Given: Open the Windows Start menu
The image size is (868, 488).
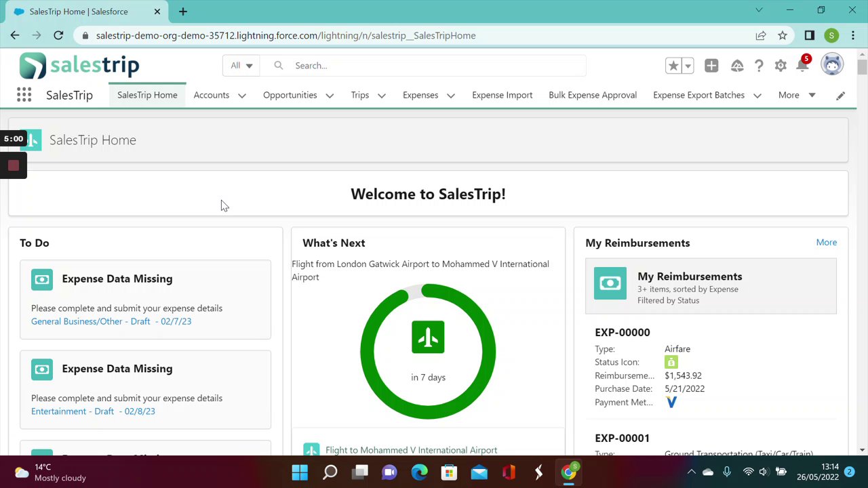Looking at the screenshot, I should click(300, 472).
